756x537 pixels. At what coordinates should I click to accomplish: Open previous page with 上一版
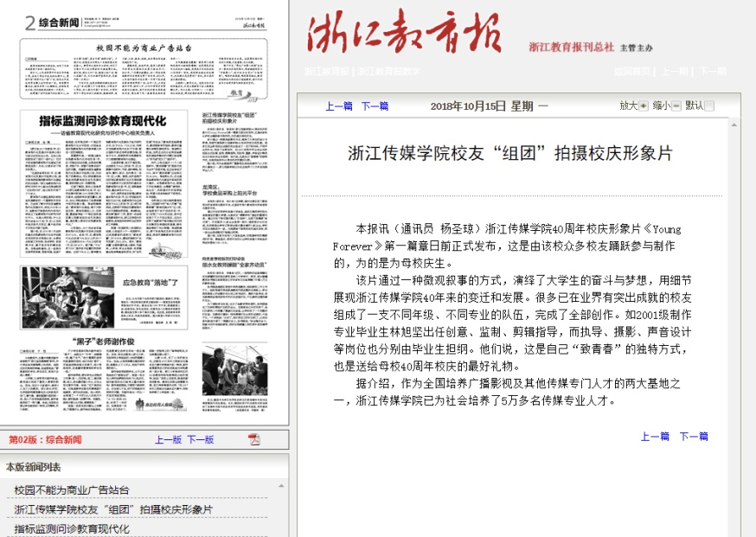(168, 439)
